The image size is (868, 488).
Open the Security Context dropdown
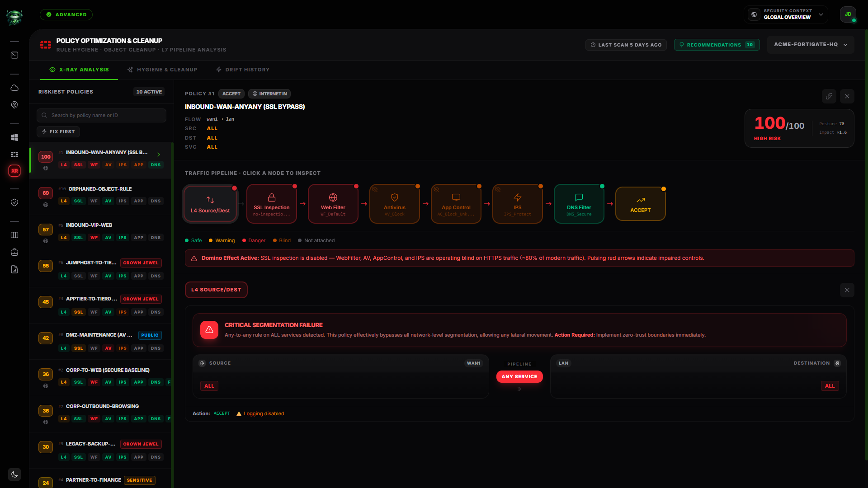(786, 14)
